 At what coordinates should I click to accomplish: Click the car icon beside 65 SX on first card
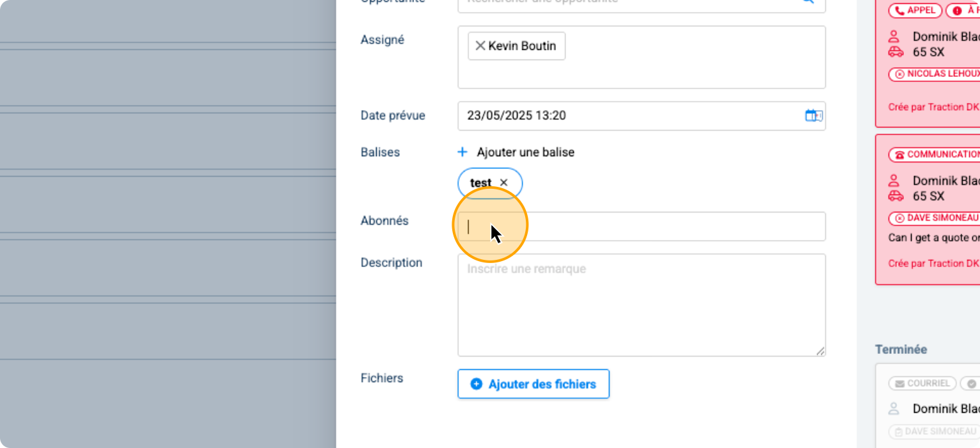tap(896, 52)
